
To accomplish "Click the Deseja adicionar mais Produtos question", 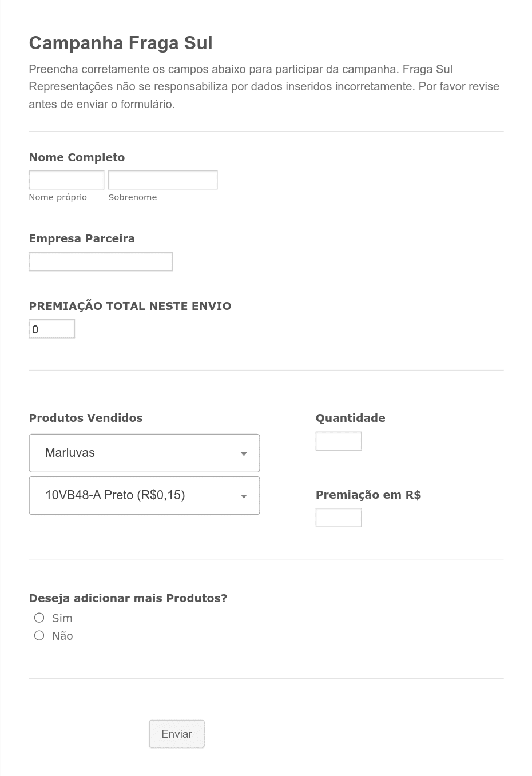I will click(128, 598).
